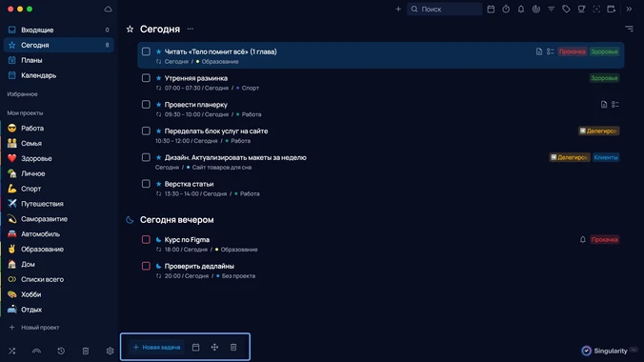Image resolution: width=644 pixels, height=362 pixels.
Task: Click the focus mode frame icon
Action: [596, 9]
